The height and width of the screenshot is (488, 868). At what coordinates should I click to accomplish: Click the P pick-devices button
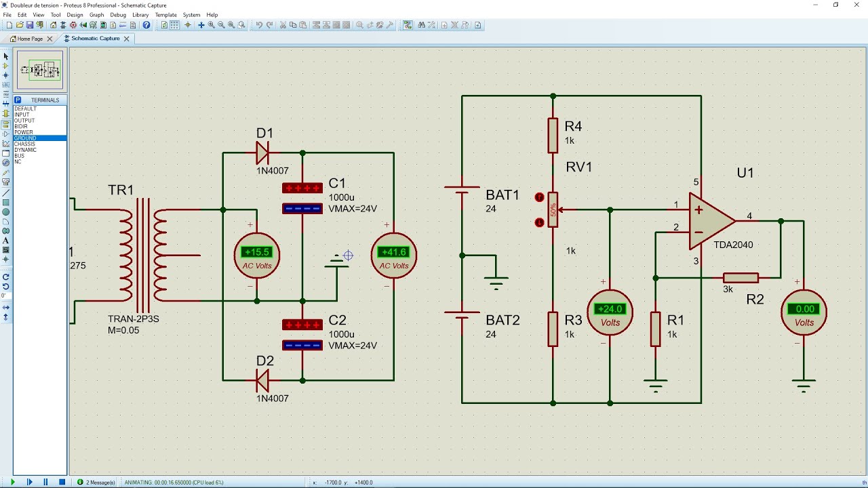(18, 100)
